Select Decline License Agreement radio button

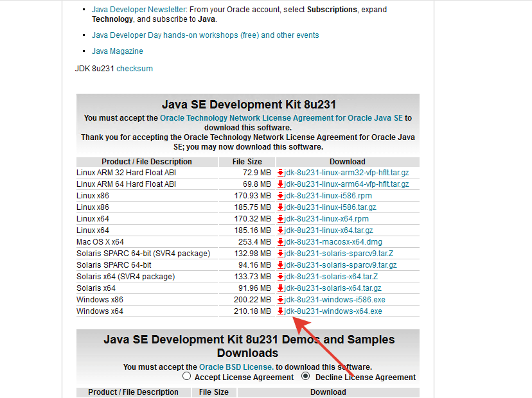click(306, 376)
